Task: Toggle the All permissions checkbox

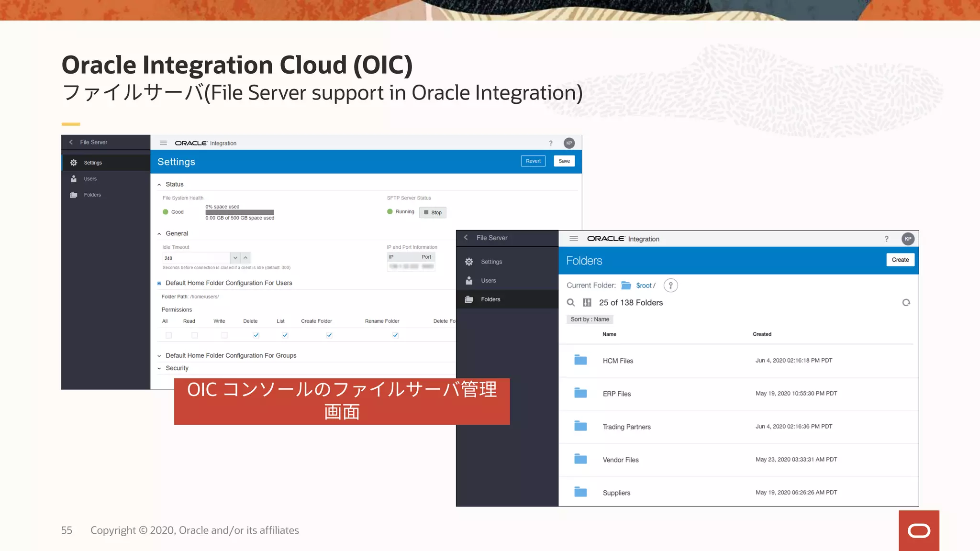Action: coord(169,335)
